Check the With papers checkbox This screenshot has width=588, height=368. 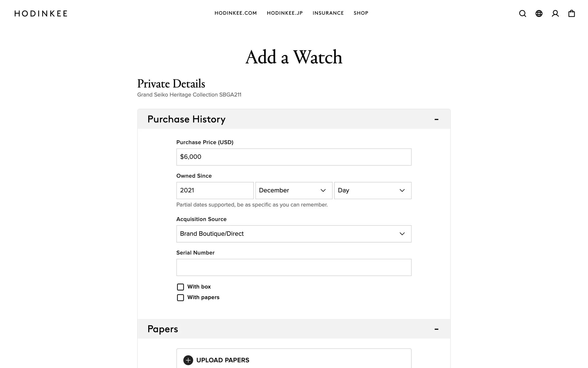pyautogui.click(x=180, y=298)
